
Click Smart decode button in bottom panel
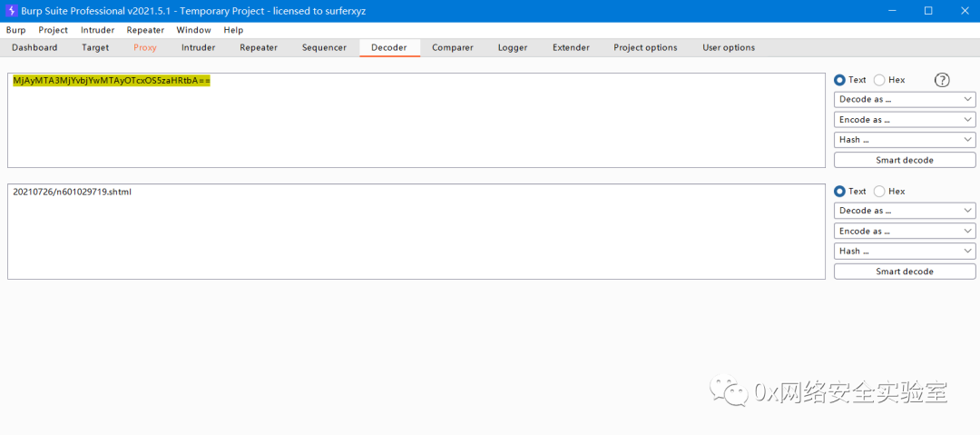(x=905, y=272)
